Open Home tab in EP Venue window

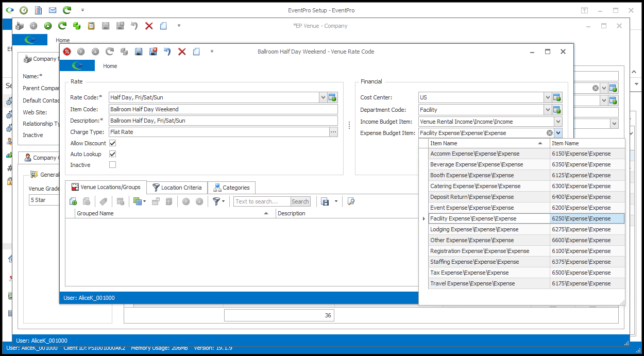point(63,40)
